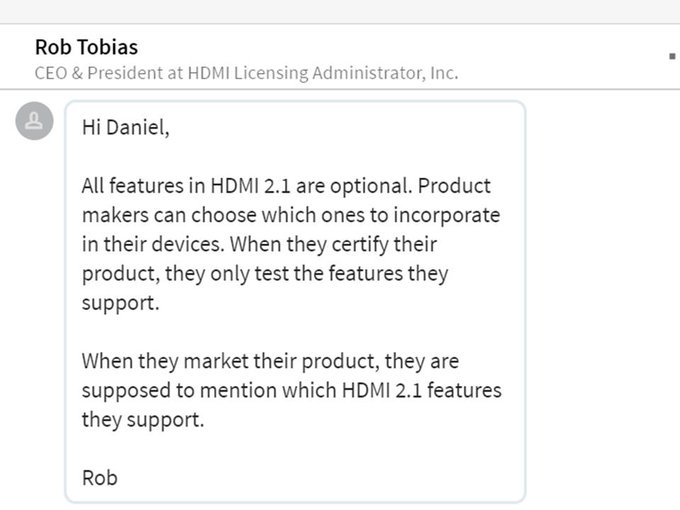Click the "When they market their product" line
This screenshot has height=510, width=680.
point(270,361)
